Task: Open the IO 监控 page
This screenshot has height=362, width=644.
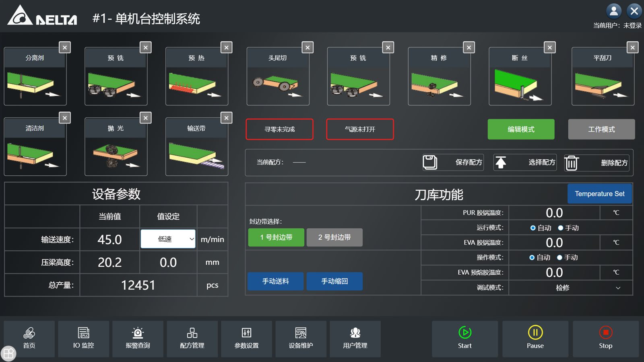Action: (x=83, y=339)
